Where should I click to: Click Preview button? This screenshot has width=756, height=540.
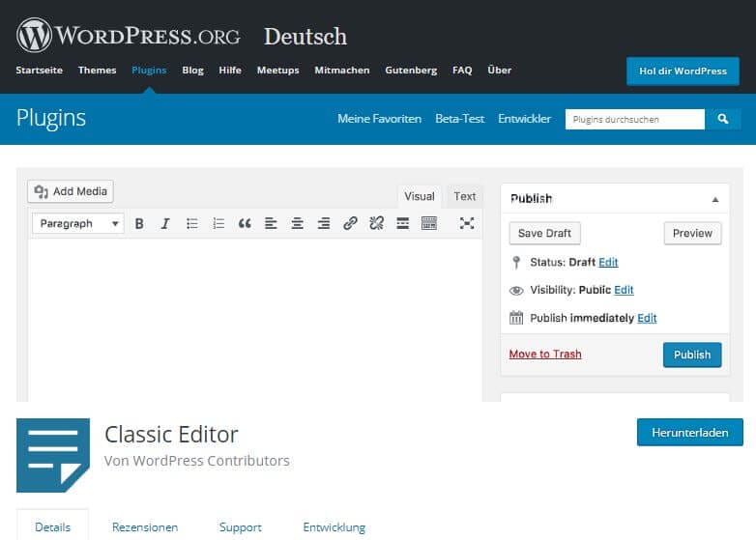pyautogui.click(x=692, y=233)
